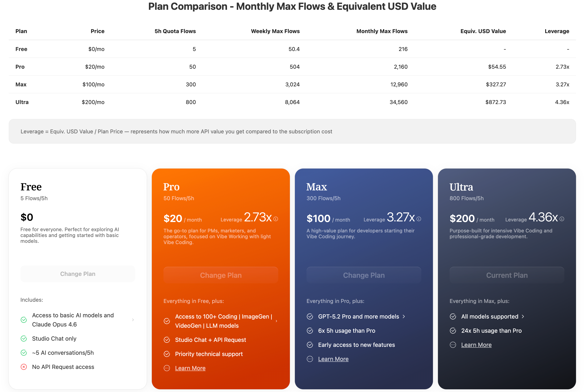The width and height of the screenshot is (586, 392).
Task: Open Learn More link on the Pro card
Action: 190,368
